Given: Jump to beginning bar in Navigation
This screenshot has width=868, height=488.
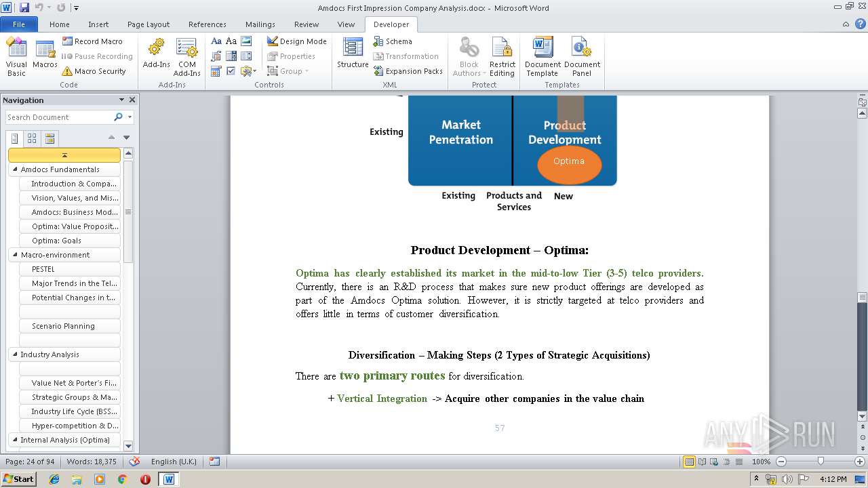Looking at the screenshot, I should pyautogui.click(x=64, y=155).
